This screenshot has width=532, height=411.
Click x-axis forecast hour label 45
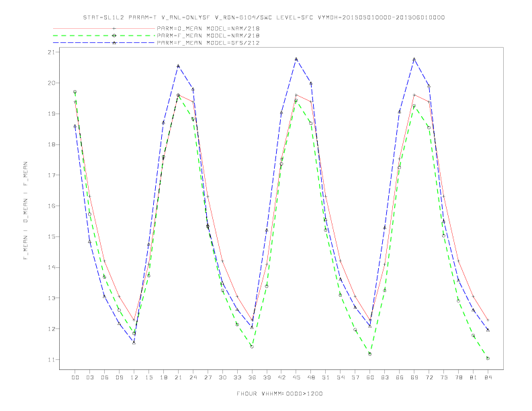pyautogui.click(x=296, y=377)
